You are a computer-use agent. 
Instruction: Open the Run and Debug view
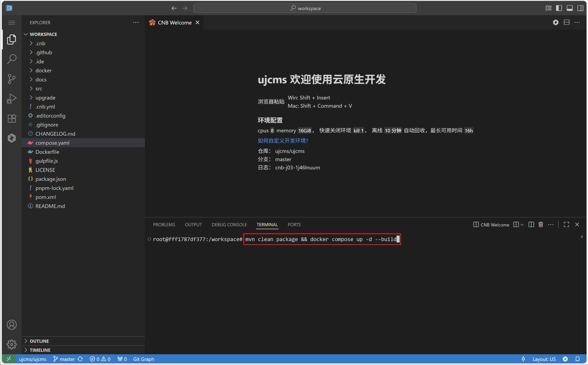(x=12, y=99)
